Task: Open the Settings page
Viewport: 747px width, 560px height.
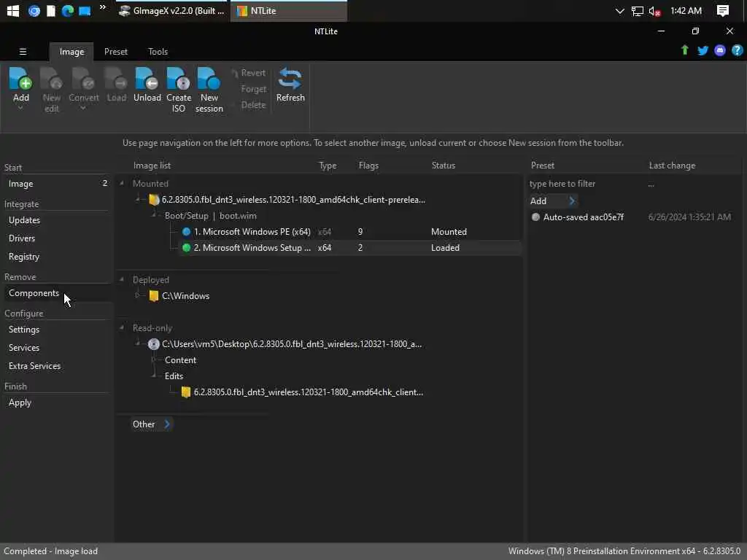Action: pyautogui.click(x=24, y=330)
